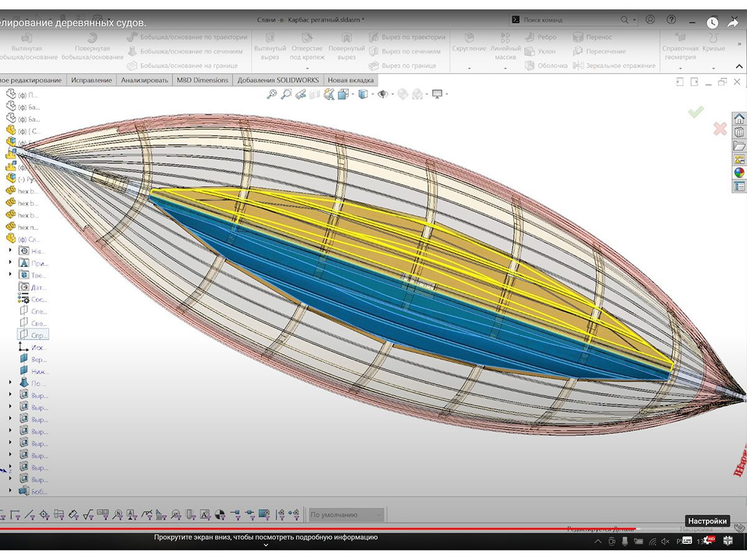The width and height of the screenshot is (747, 560).
Task: Toggle Hide/Show Items eye icon
Action: point(383,94)
